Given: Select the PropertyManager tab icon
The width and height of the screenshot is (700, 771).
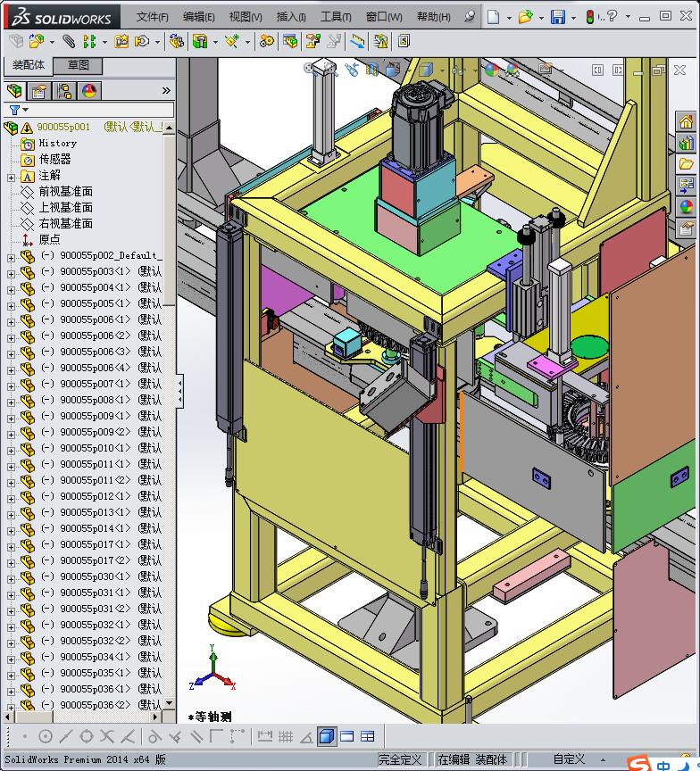Looking at the screenshot, I should 39,90.
